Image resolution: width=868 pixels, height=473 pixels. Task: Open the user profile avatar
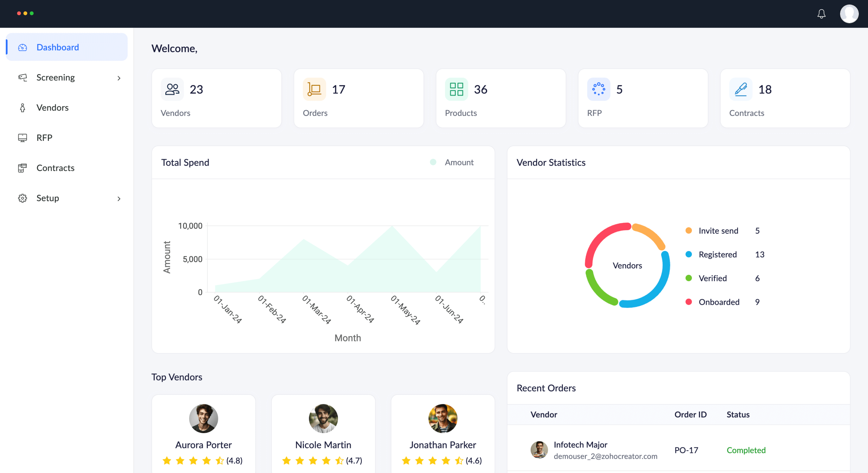(849, 14)
